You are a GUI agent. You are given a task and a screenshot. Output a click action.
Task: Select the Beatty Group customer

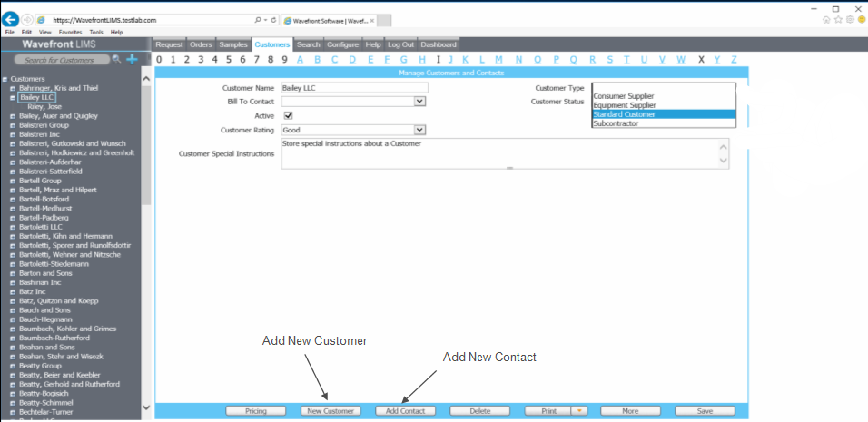coord(40,366)
